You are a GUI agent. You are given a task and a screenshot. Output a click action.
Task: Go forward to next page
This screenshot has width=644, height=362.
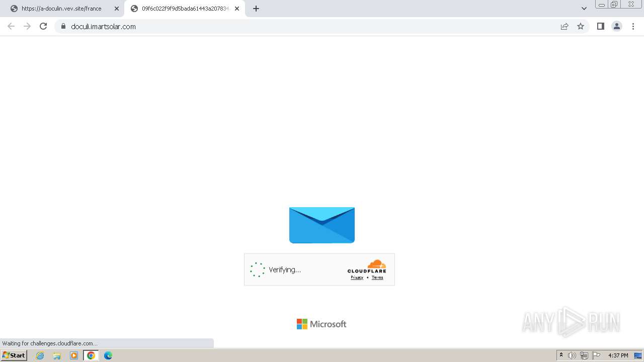(27, 26)
